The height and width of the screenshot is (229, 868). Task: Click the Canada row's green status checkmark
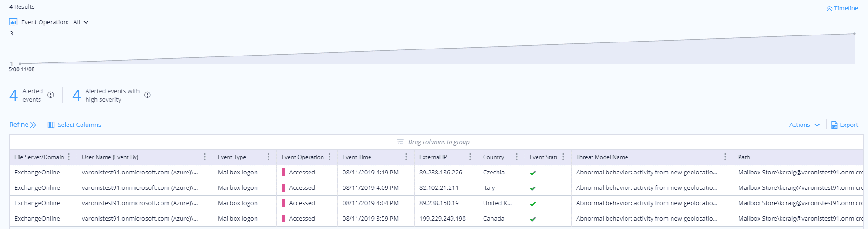533,219
